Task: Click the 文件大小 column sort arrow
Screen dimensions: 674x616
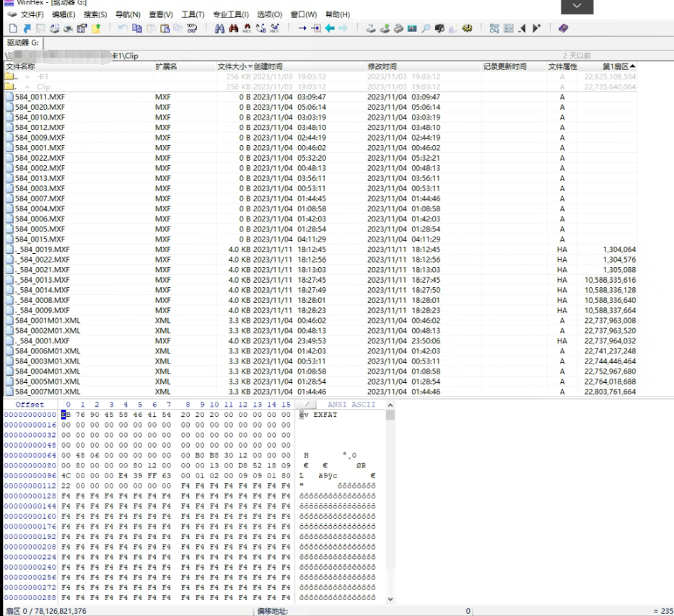Action: 250,66
